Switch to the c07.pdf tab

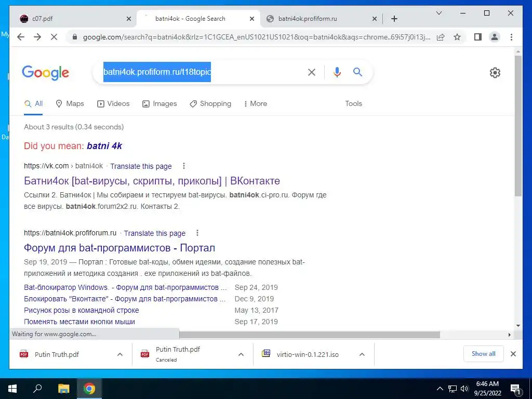click(x=73, y=19)
